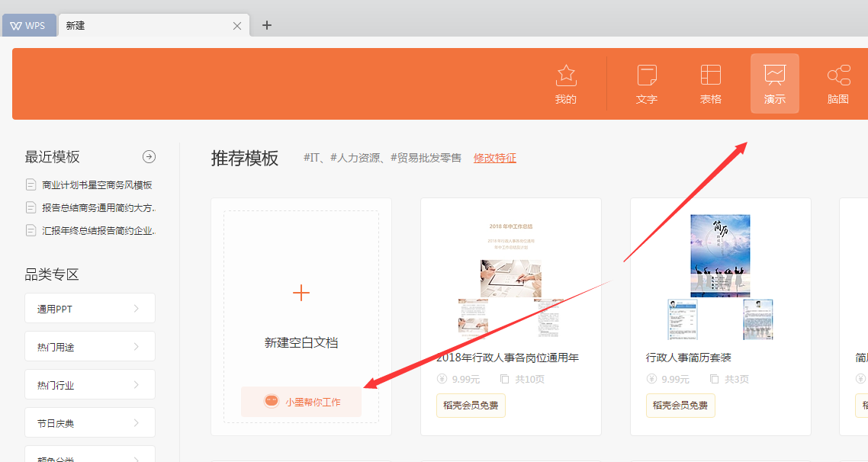Click 共3页 page count text
868x462 pixels.
coord(737,379)
